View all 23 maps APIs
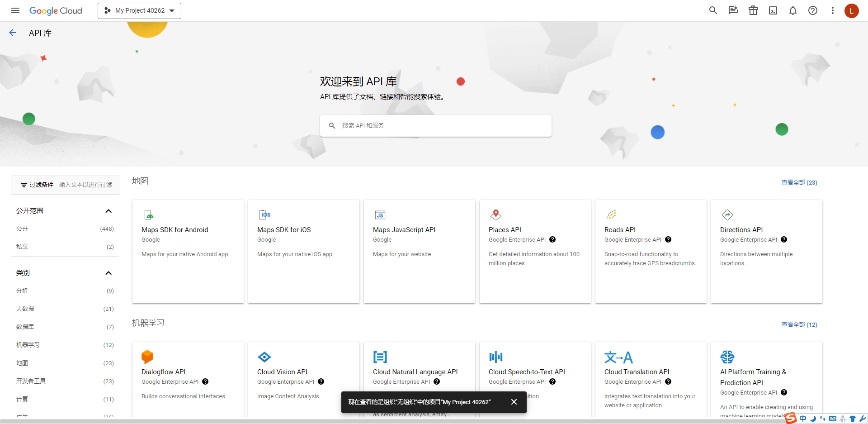Viewport: 868px width, 424px height. (799, 182)
